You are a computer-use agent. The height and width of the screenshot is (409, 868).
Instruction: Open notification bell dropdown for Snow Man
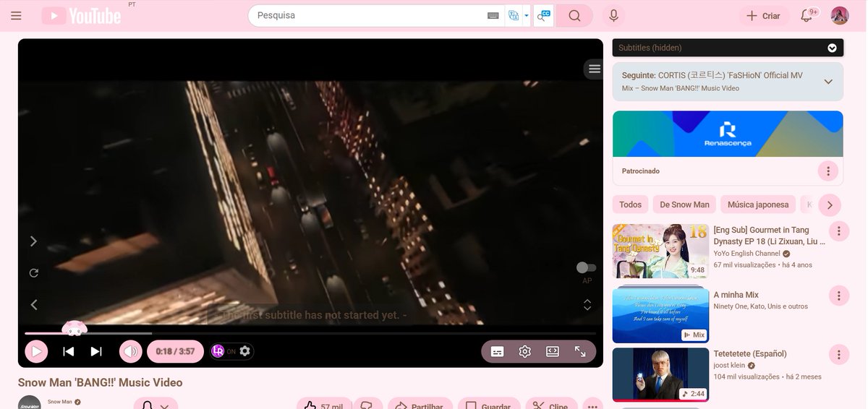click(x=156, y=405)
